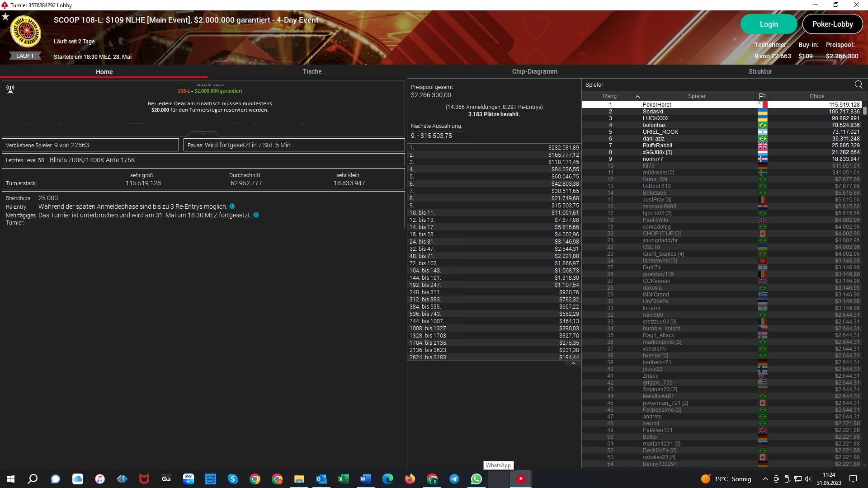Viewport: 868px width, 488px height.
Task: Open the Struktur tab
Action: point(760,71)
